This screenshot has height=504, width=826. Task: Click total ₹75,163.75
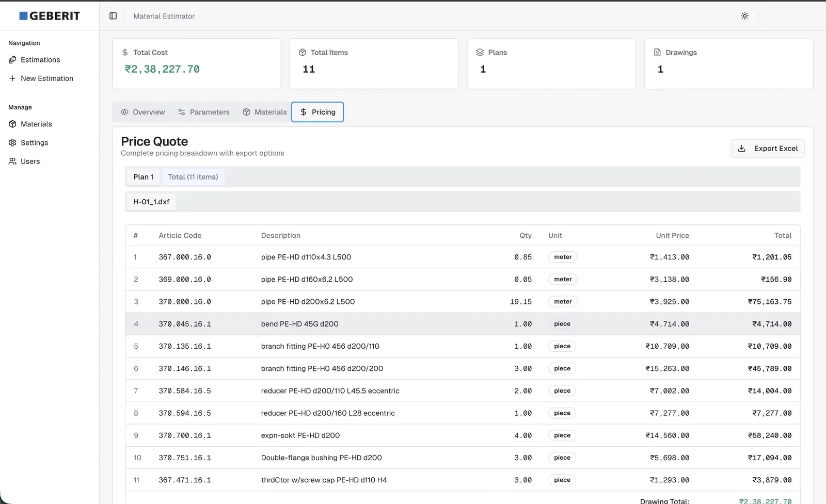(x=770, y=302)
